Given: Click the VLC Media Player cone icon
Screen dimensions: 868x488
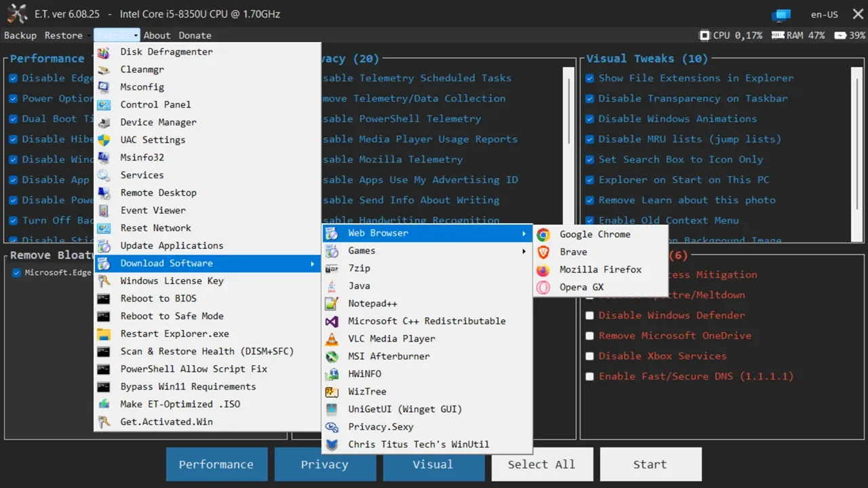Looking at the screenshot, I should pos(332,339).
